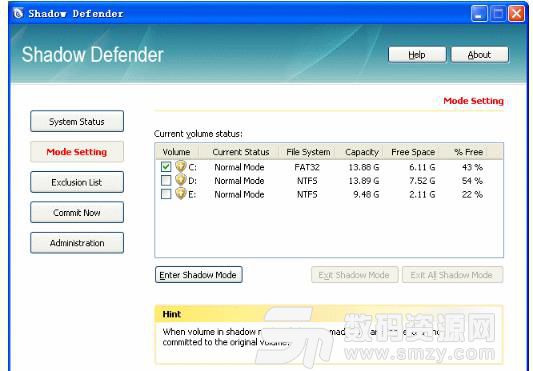
Task: Click the shield icon for volume D:
Action: tap(180, 180)
